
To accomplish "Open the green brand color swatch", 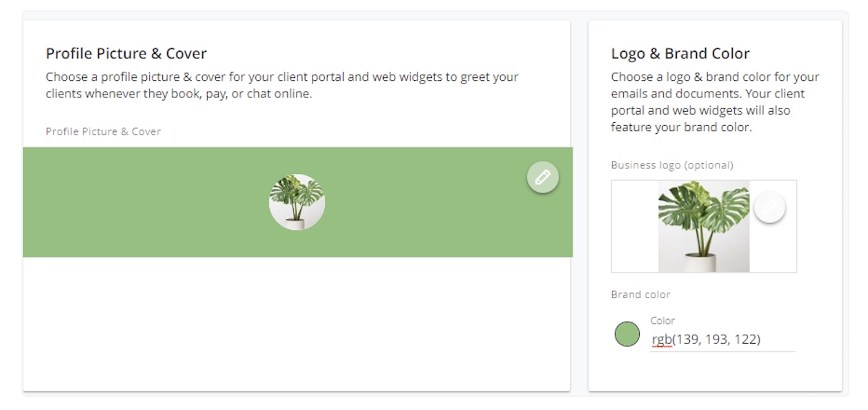I will pyautogui.click(x=627, y=334).
